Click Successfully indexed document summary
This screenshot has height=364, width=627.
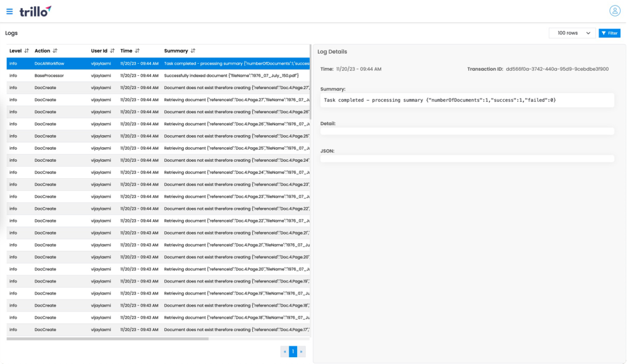[231, 76]
